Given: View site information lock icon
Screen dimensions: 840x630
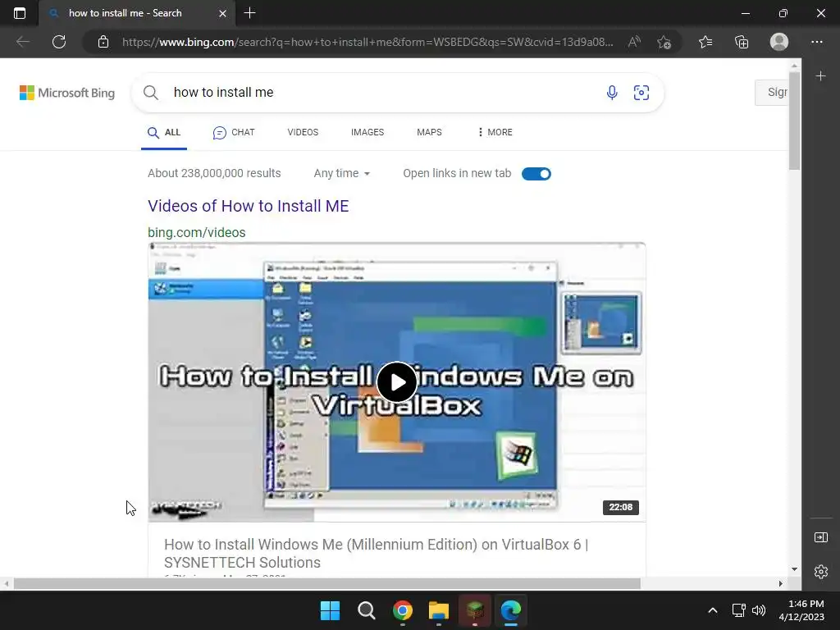Looking at the screenshot, I should [103, 42].
